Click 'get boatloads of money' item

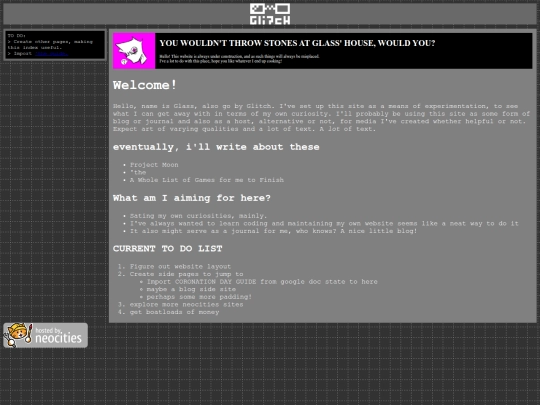[x=174, y=312]
